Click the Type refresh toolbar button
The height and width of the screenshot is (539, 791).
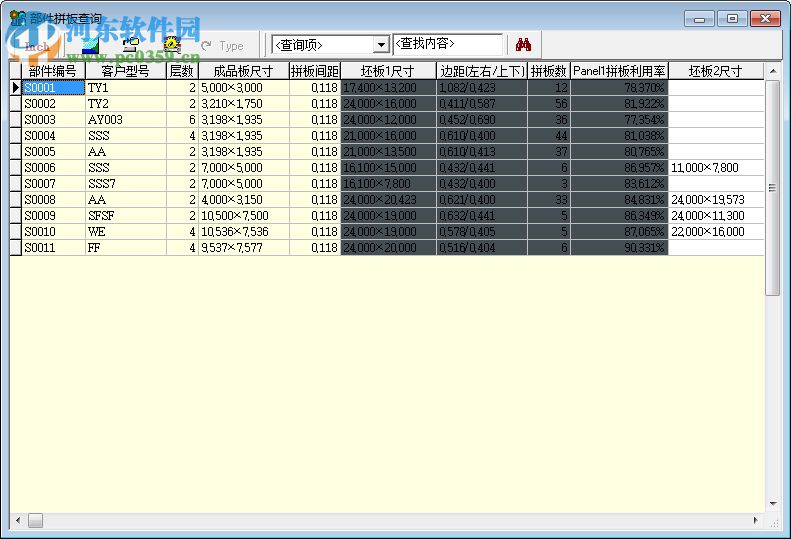tap(222, 46)
